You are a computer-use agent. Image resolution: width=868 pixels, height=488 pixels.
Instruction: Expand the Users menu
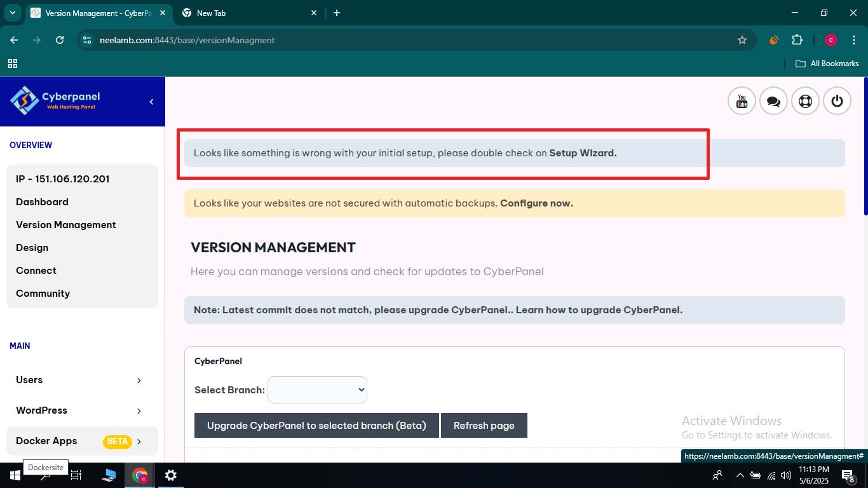82,380
